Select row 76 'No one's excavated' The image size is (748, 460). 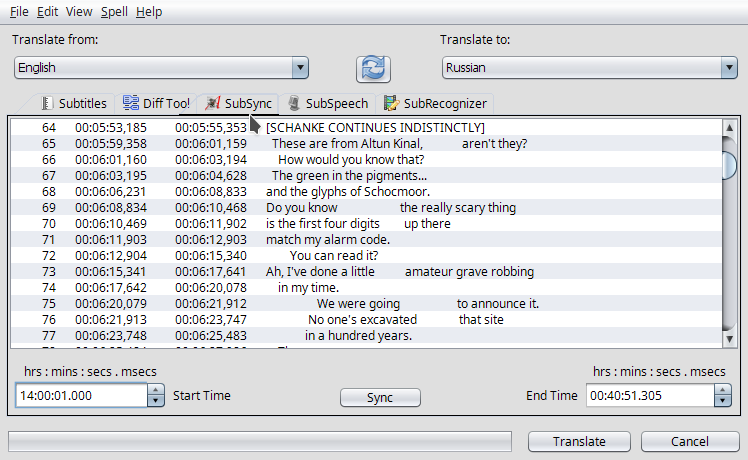[366, 319]
